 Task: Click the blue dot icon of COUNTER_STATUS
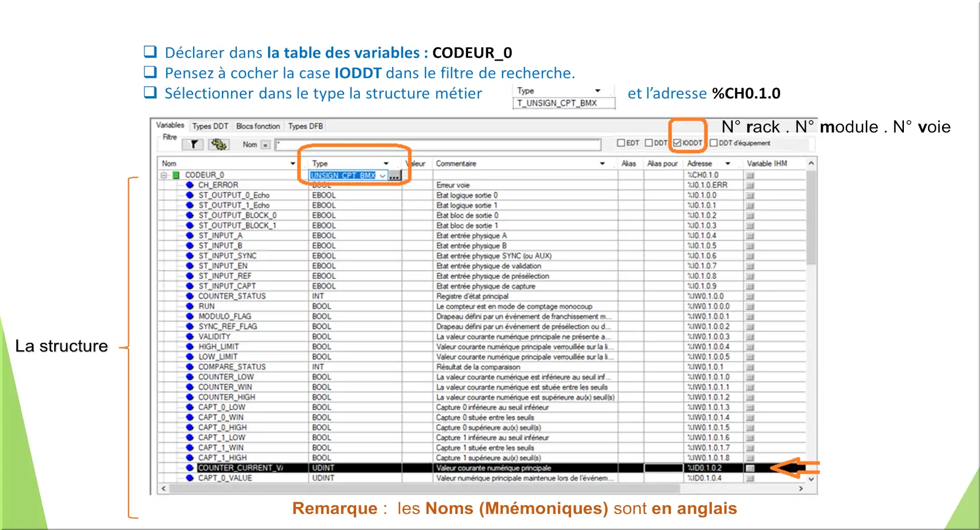189,296
